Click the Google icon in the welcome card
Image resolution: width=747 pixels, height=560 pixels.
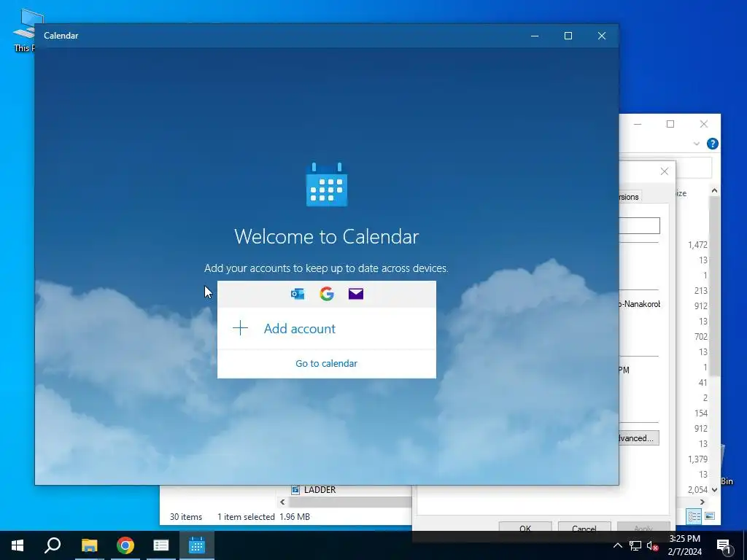click(x=327, y=294)
